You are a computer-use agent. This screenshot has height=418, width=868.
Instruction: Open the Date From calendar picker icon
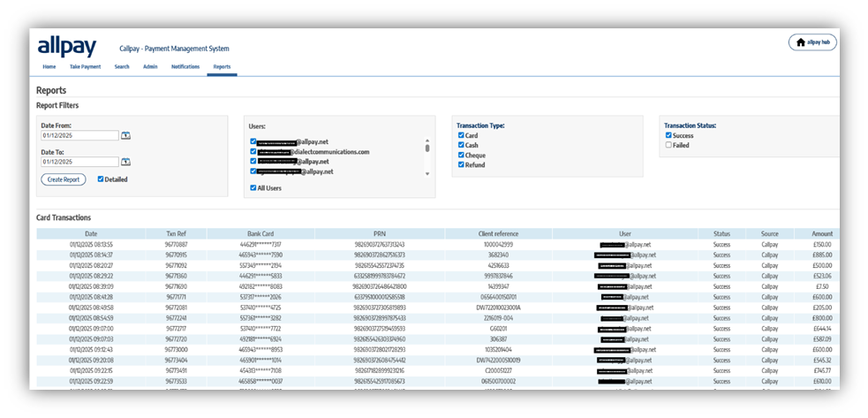point(125,135)
